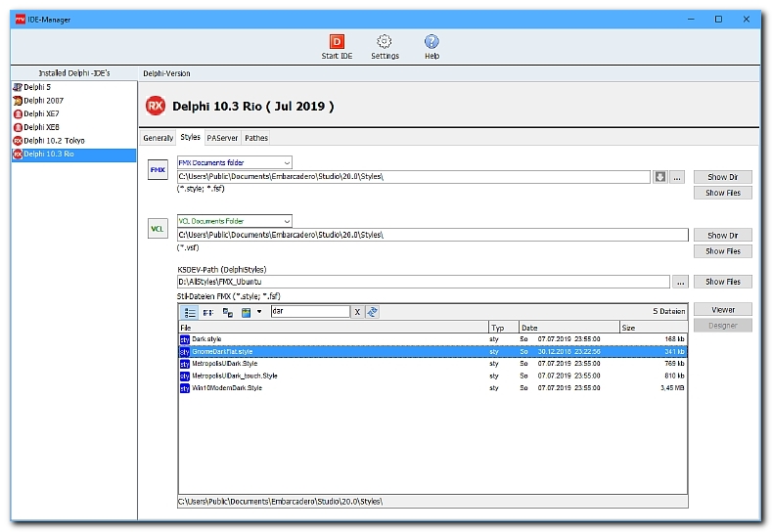Select Delphi 2007 in the installed IDEs list
This screenshot has height=532, width=772.
[73, 101]
